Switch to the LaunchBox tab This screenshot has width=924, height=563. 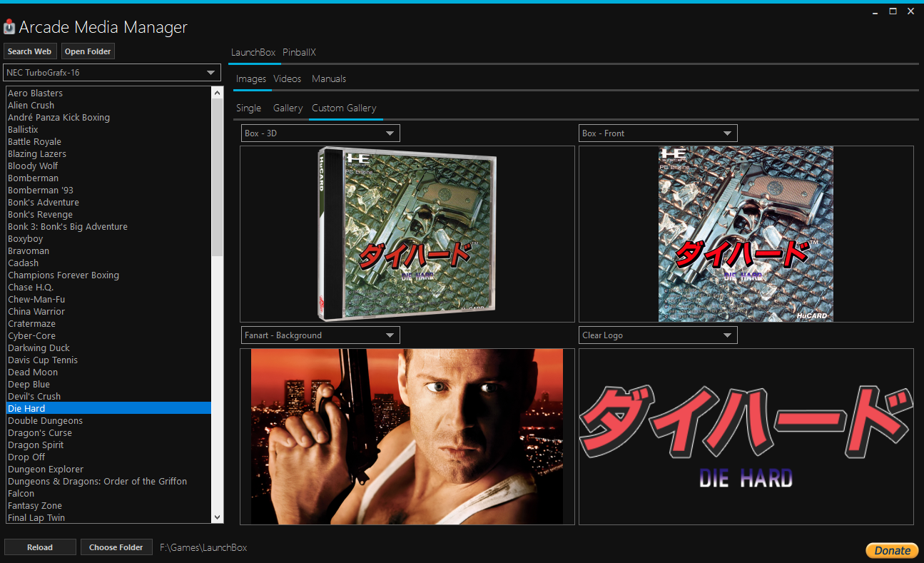point(253,53)
